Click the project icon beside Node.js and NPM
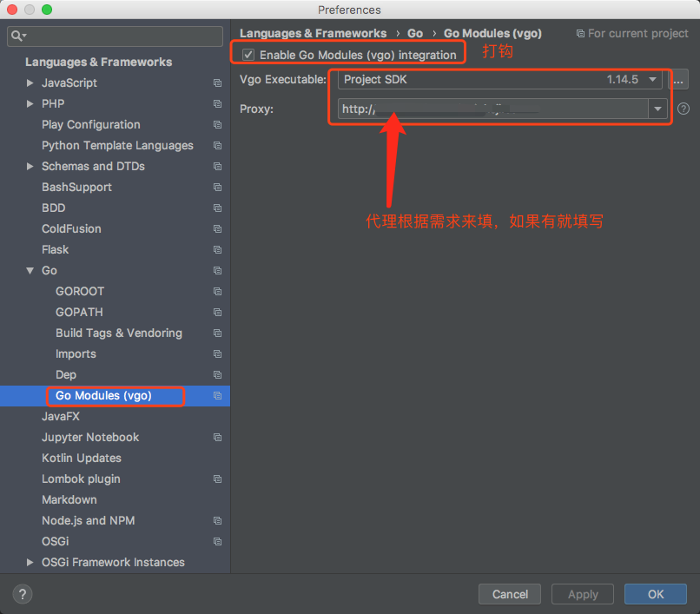Screen dimensions: 700x614 click(217, 521)
